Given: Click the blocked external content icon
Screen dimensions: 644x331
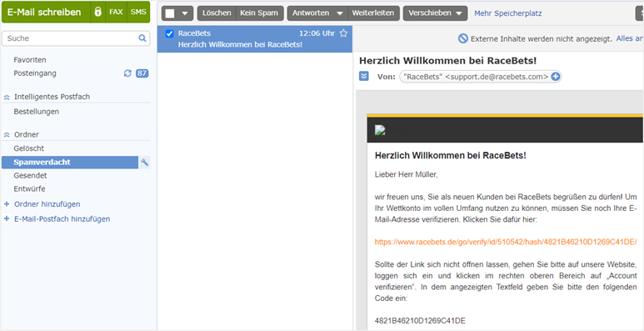Looking at the screenshot, I should (463, 38).
